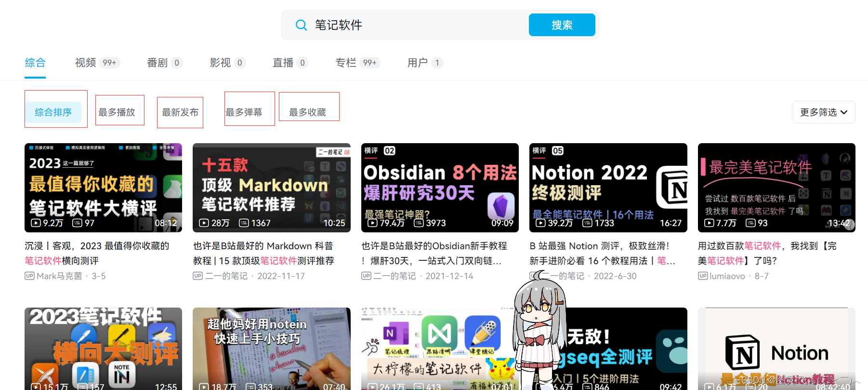Click danmaku count icon showing 93
The height and width of the screenshot is (390, 868).
click(x=750, y=223)
